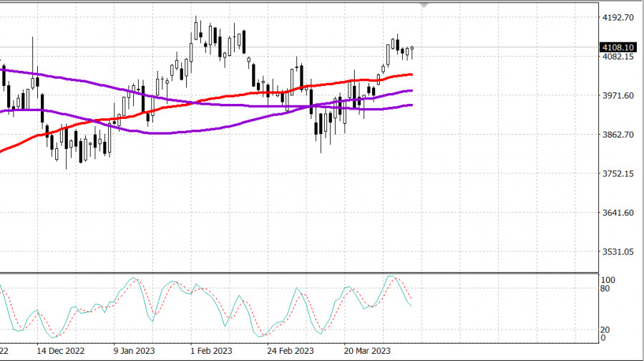Viewport: 644px width, 361px height.
Task: Click the current price tag 4108.10
Action: coord(616,47)
